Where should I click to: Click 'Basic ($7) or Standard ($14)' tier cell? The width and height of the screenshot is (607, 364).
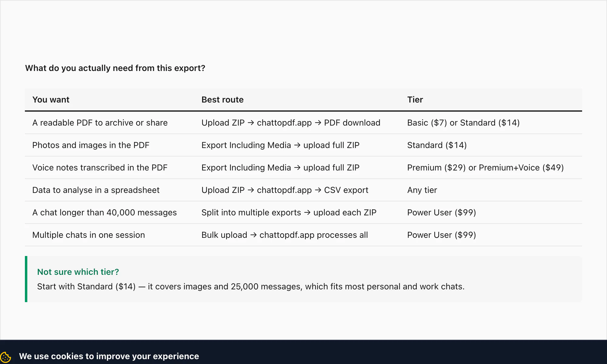[463, 123]
